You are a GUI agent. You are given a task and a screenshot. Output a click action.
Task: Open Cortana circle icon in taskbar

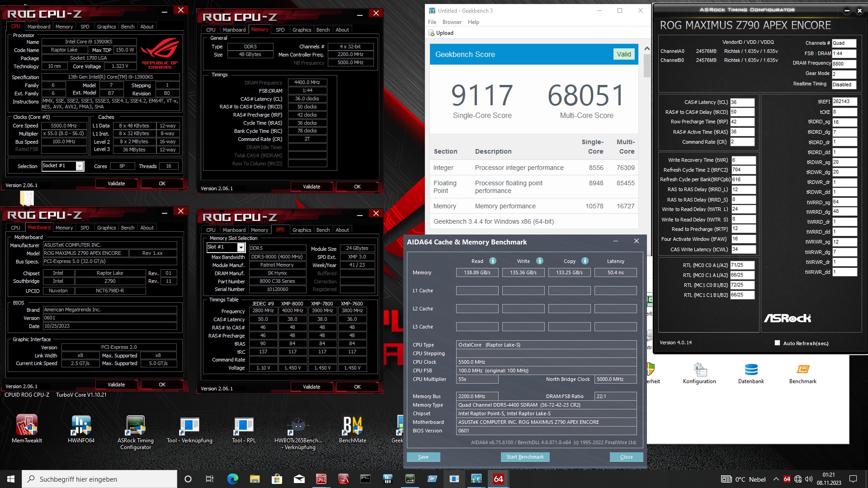point(188,479)
